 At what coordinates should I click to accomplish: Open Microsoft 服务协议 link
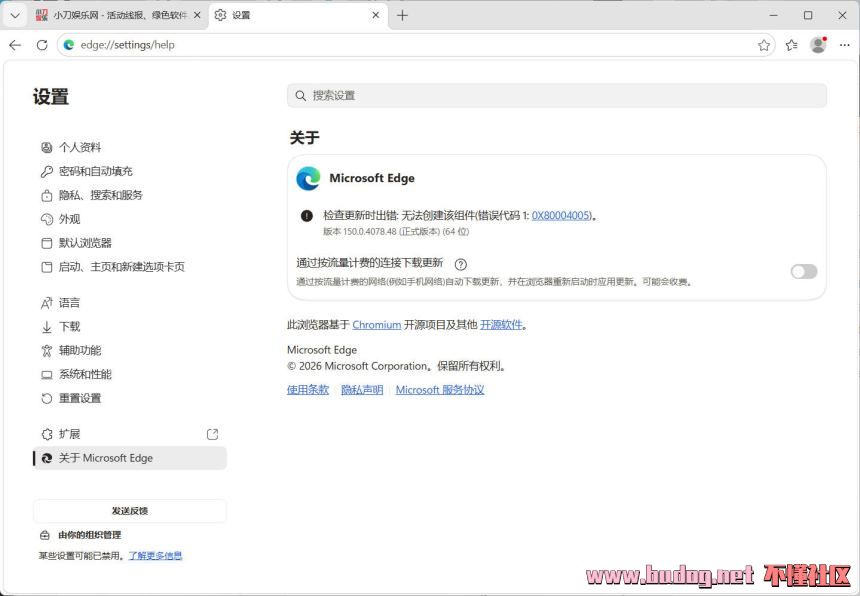click(440, 390)
